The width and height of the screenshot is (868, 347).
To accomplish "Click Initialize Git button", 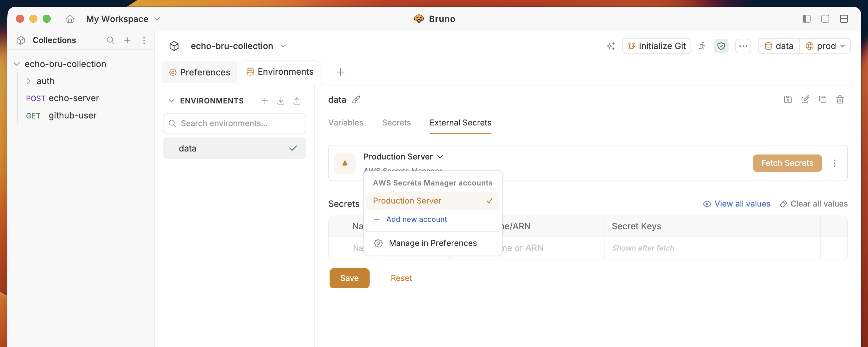I will (657, 46).
